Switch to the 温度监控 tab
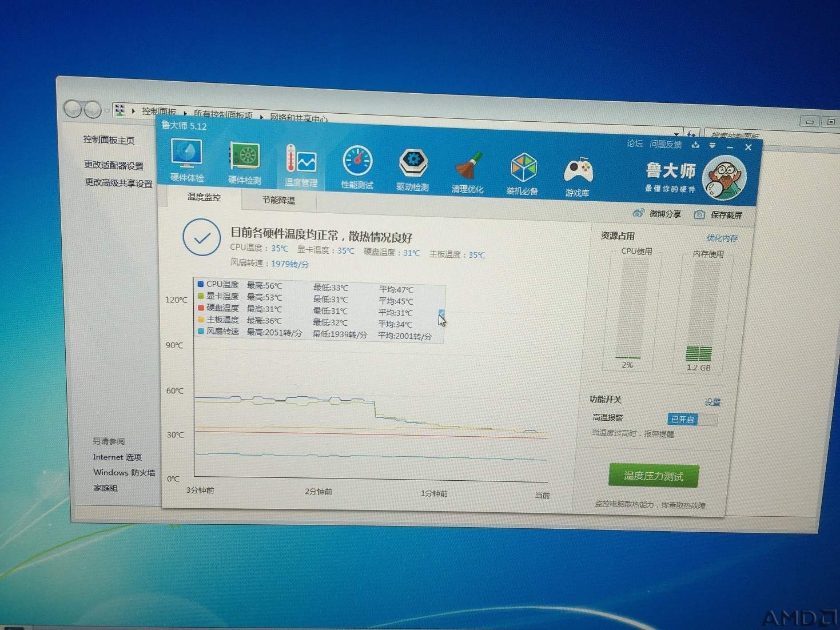840x630 pixels. pyautogui.click(x=204, y=197)
